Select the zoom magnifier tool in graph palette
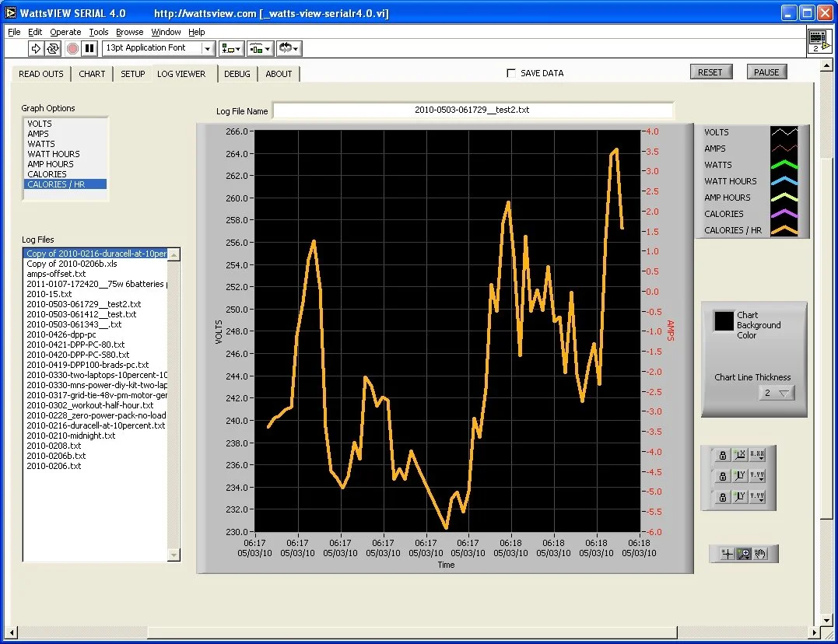Screen dimensions: 838x644 coord(743,554)
